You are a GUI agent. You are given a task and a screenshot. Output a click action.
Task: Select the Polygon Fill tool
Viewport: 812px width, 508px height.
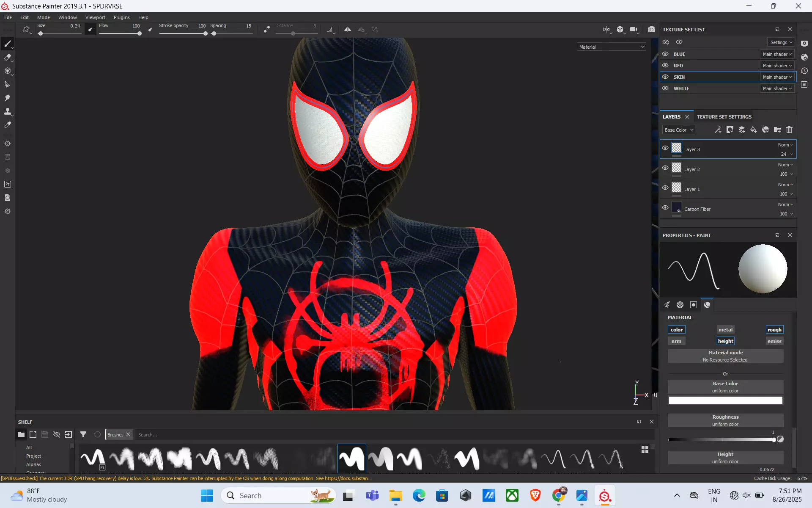pos(8,84)
